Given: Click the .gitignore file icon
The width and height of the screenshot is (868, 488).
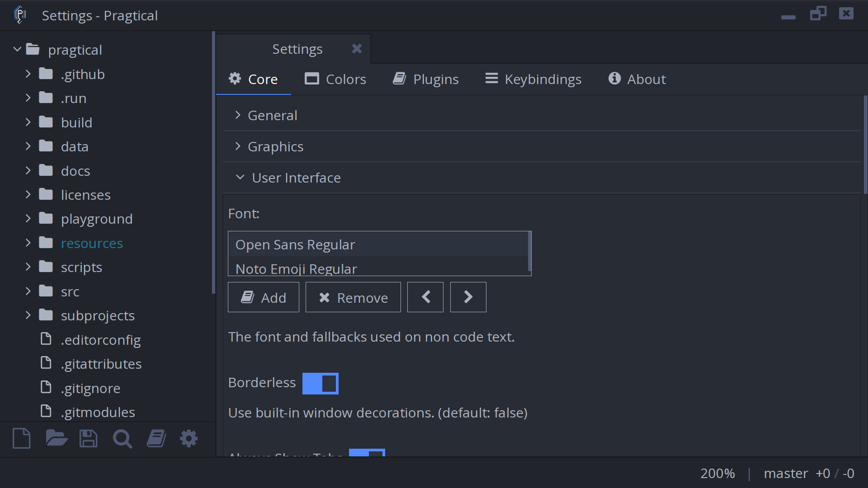Looking at the screenshot, I should (x=46, y=387).
